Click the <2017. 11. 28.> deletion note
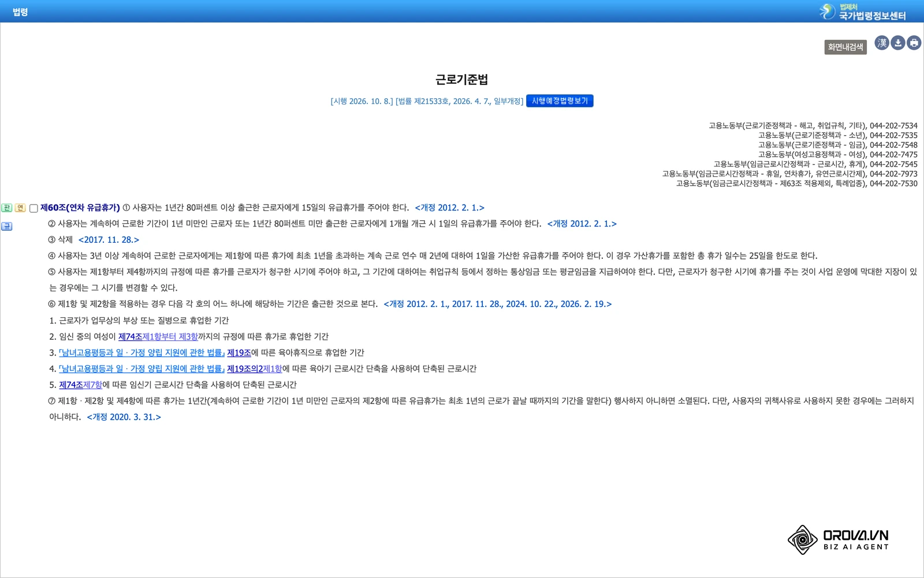924x578 pixels. (x=109, y=240)
